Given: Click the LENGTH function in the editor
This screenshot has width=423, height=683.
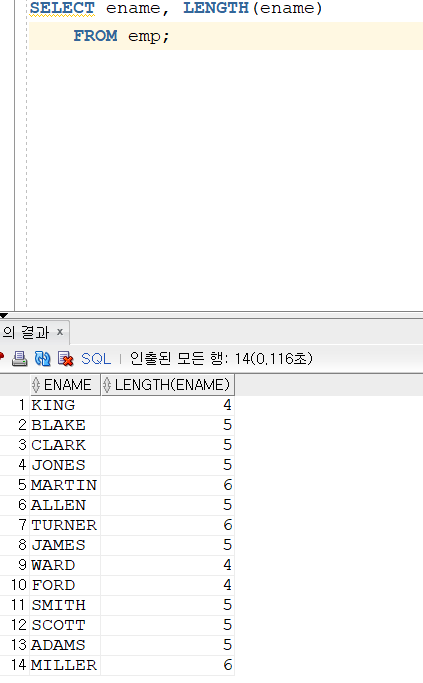Looking at the screenshot, I should tap(215, 8).
